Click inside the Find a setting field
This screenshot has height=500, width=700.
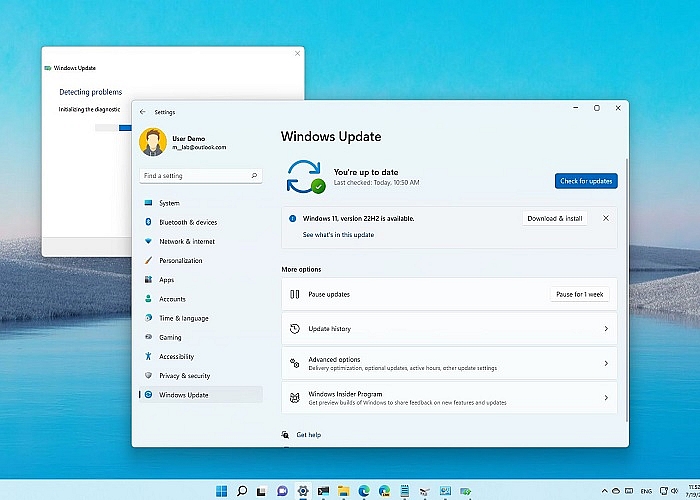tap(201, 176)
